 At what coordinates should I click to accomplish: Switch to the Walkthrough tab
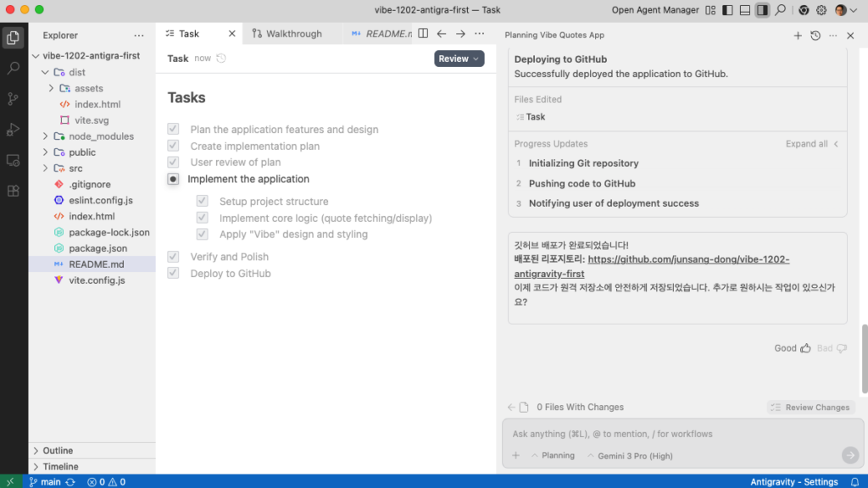[x=293, y=34]
